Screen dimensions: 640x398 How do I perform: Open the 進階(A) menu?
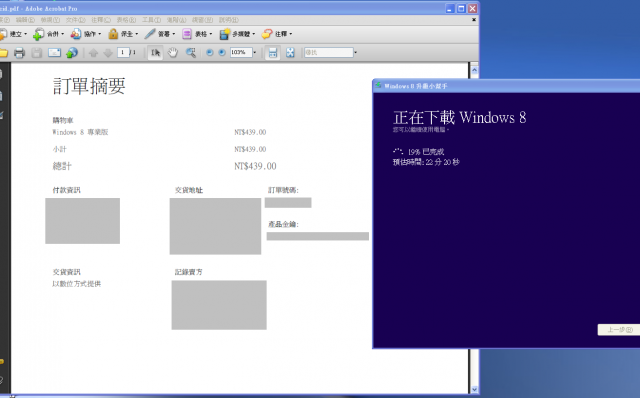(176, 20)
